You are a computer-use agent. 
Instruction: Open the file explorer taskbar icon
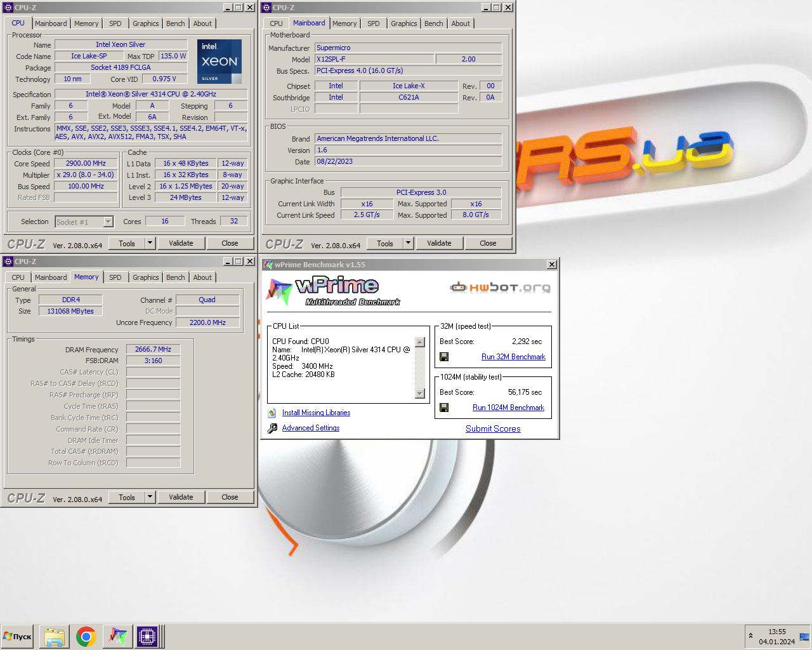click(x=55, y=637)
